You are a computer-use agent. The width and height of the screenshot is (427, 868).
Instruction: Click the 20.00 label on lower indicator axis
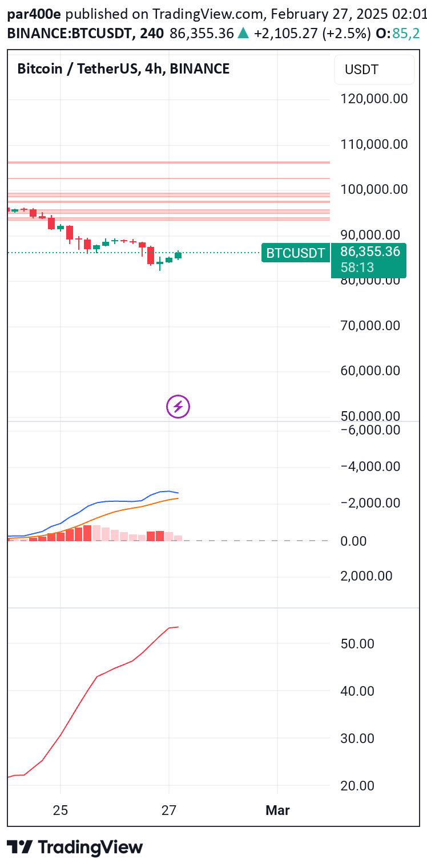pyautogui.click(x=357, y=785)
